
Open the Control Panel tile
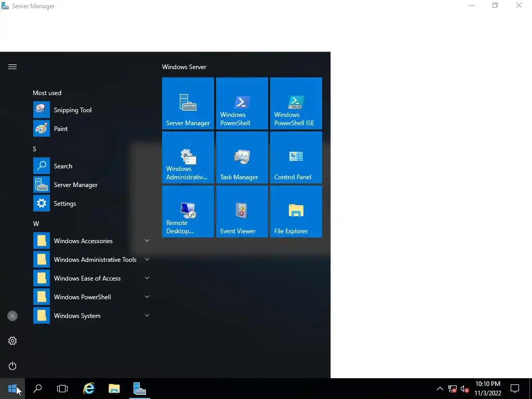[296, 157]
